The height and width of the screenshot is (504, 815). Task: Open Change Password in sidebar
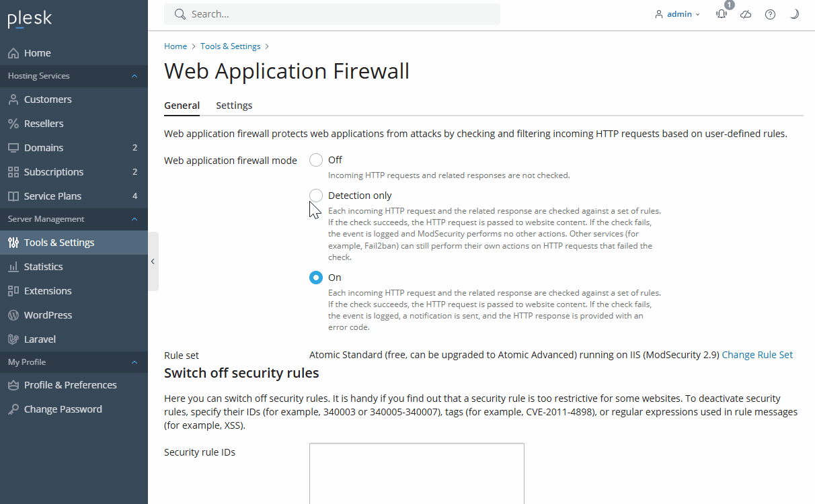point(74,409)
